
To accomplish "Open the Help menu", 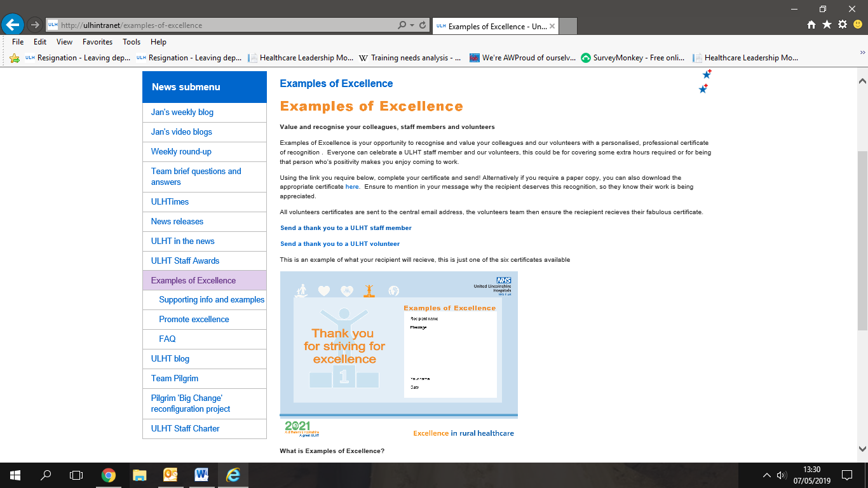I will (x=158, y=42).
